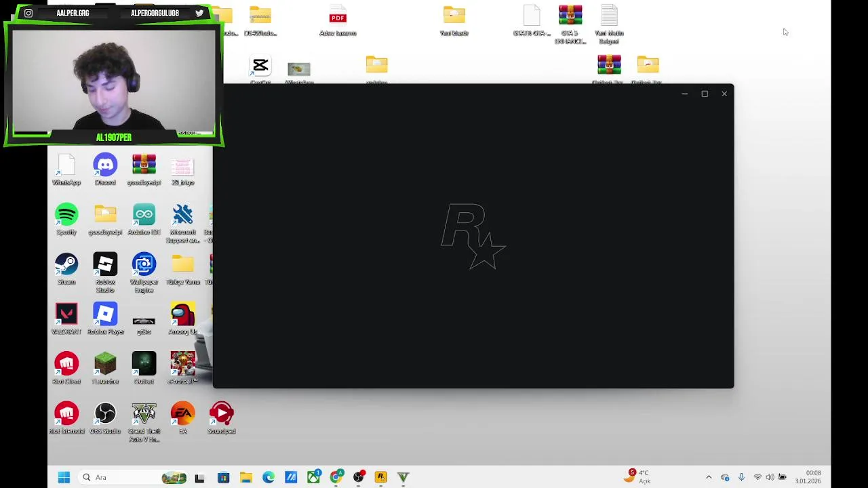Open the Riot Client shortcut
868x488 pixels.
coord(66,367)
